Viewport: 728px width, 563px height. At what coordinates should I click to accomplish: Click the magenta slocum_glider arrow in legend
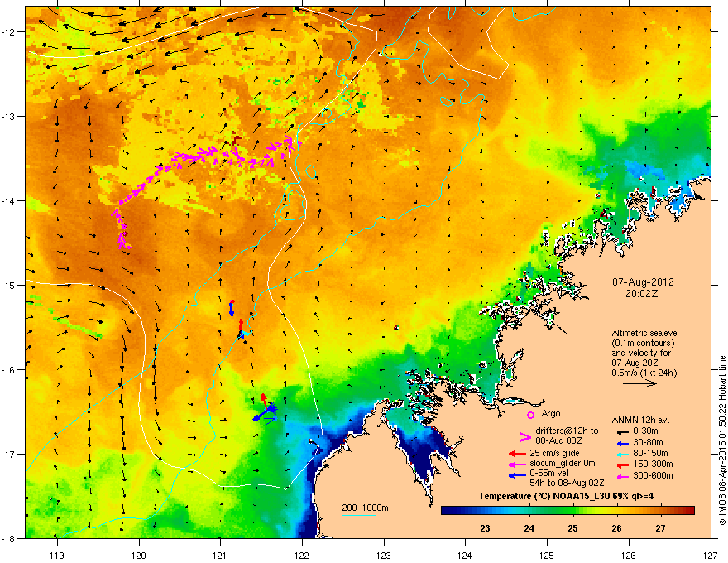(x=517, y=464)
